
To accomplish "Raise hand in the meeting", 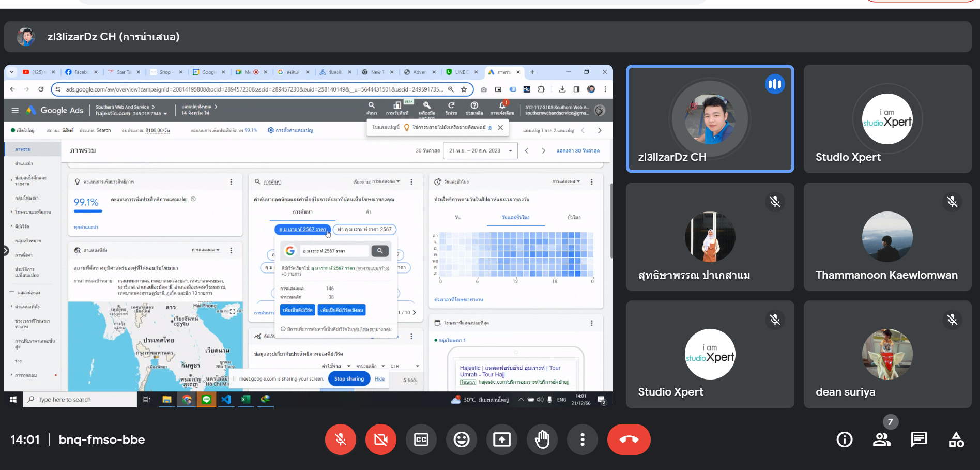I will point(542,439).
